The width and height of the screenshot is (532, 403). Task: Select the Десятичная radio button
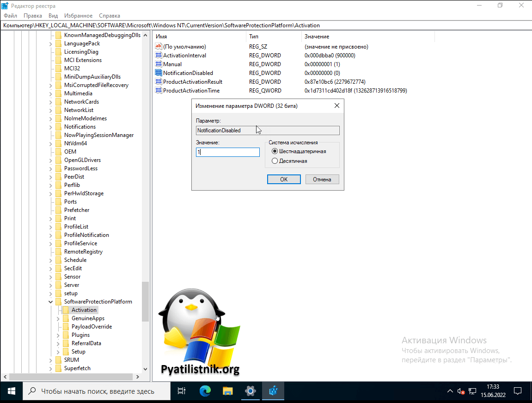(x=275, y=161)
